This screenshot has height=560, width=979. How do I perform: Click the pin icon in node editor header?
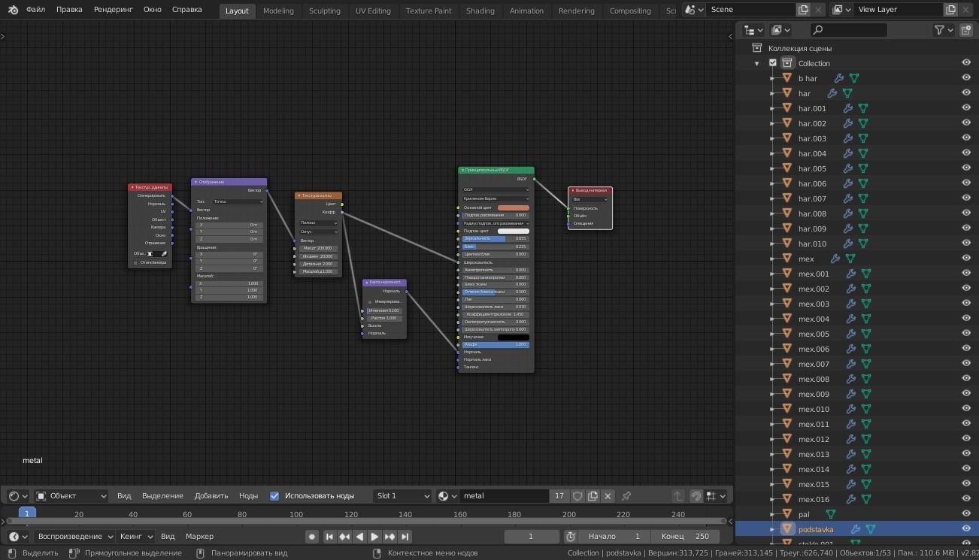tap(626, 496)
